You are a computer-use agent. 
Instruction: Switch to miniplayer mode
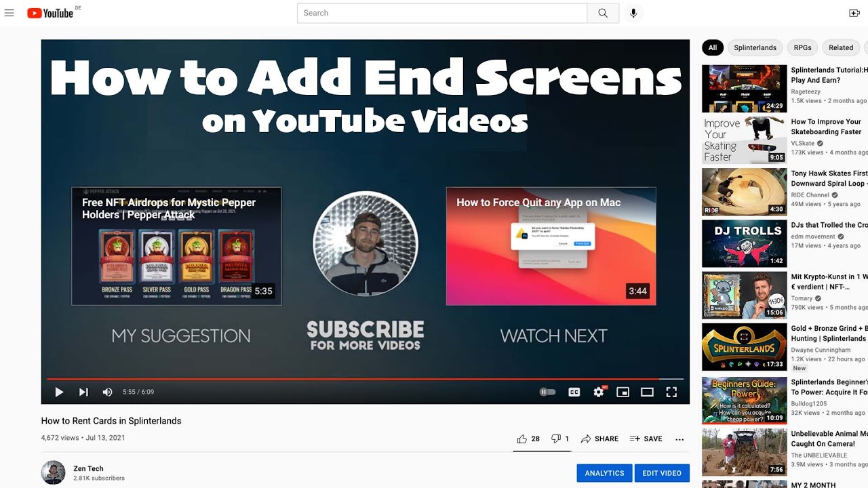[623, 392]
